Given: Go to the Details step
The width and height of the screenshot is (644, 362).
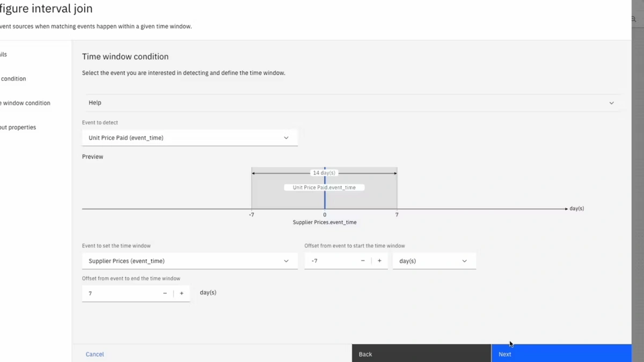Looking at the screenshot, I should (x=4, y=55).
